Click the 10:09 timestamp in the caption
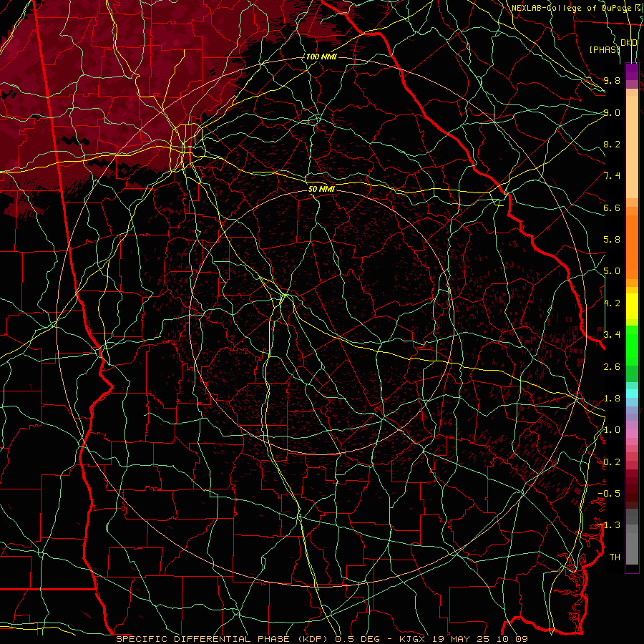The image size is (644, 644). tap(512, 639)
